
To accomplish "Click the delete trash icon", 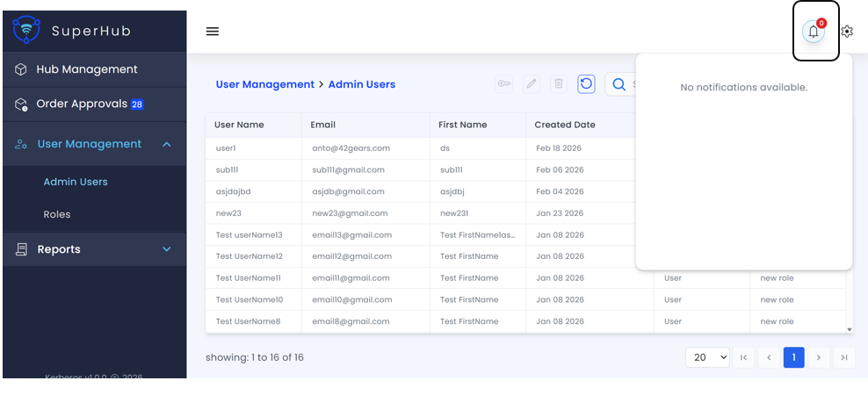I will tap(558, 84).
